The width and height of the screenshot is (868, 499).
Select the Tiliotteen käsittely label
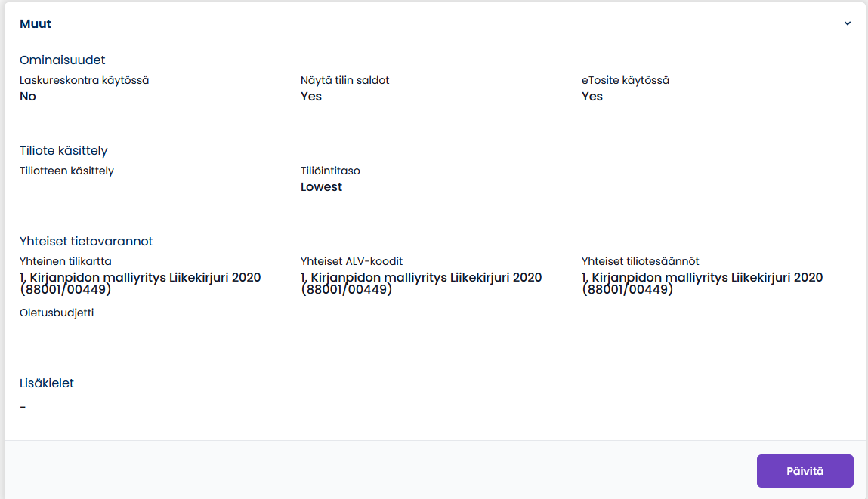click(67, 171)
